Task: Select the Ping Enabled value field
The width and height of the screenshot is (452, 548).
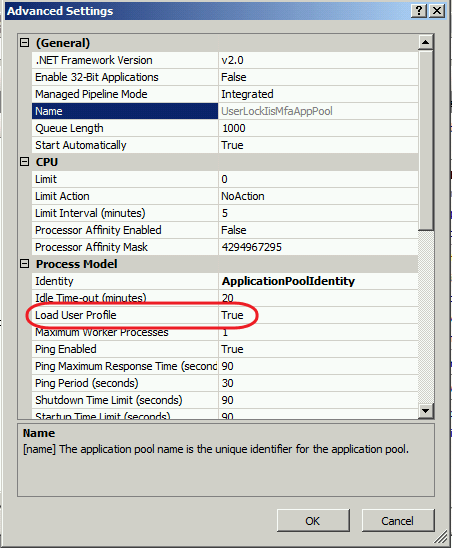Action: coord(318,349)
